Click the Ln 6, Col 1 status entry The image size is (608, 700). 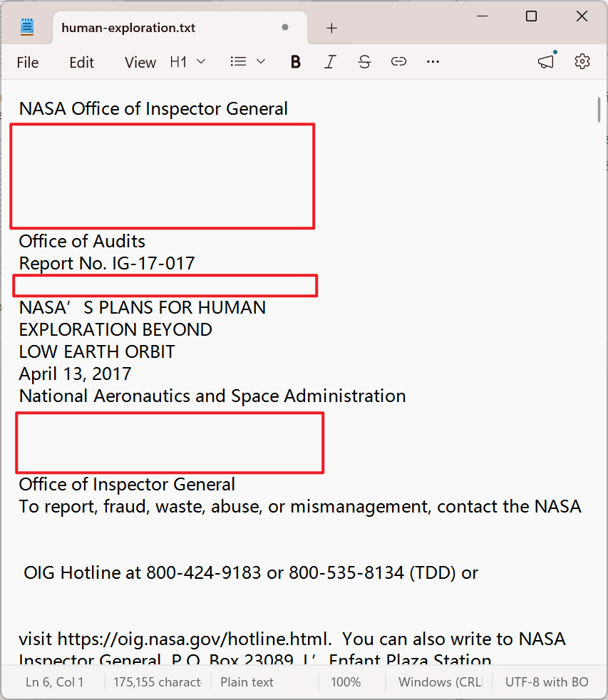(x=54, y=682)
